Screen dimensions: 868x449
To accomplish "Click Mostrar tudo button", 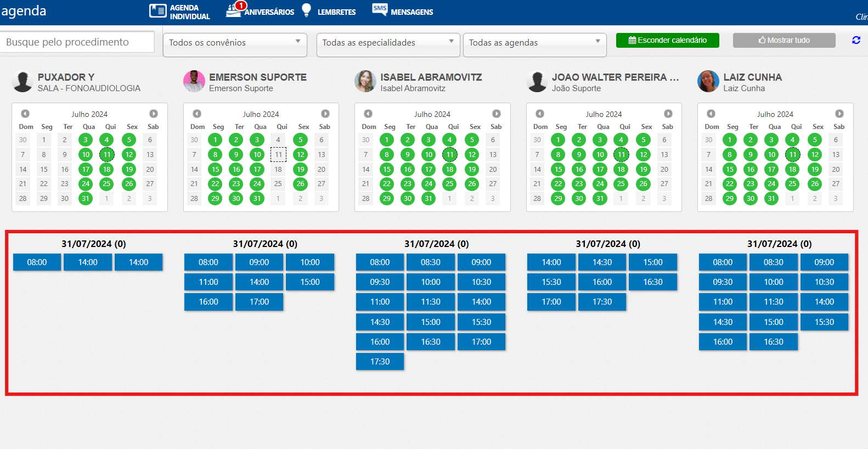I will point(784,40).
